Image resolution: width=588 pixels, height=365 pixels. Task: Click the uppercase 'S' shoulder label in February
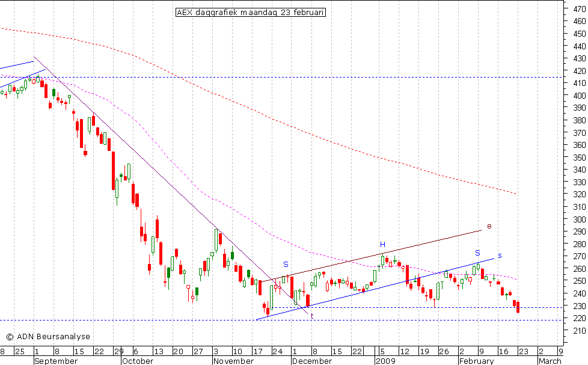click(x=477, y=253)
